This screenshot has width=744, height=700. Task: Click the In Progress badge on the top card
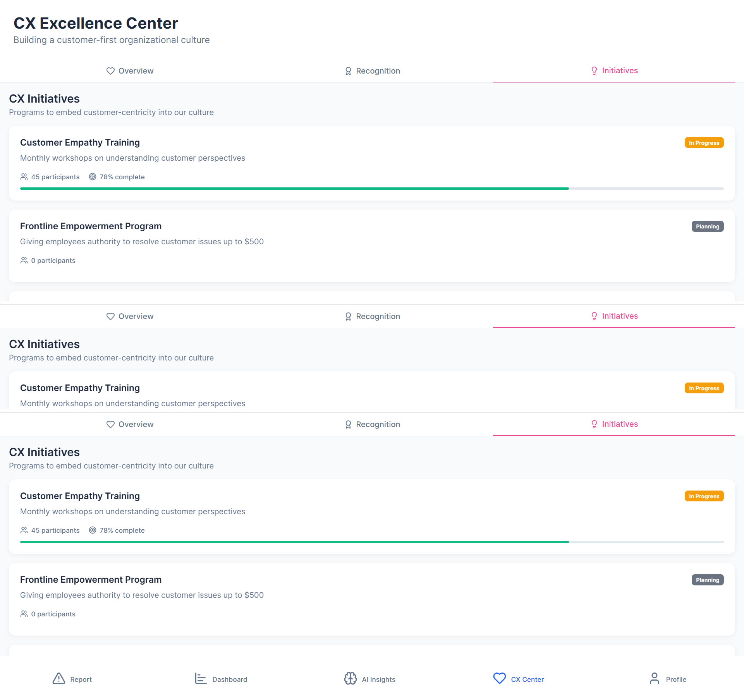pos(704,143)
